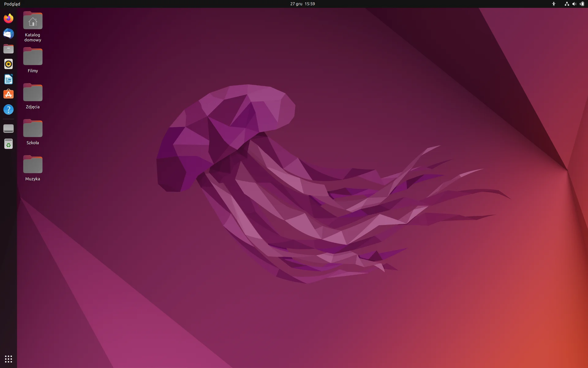Open Ubuntu Software store

[x=9, y=94]
